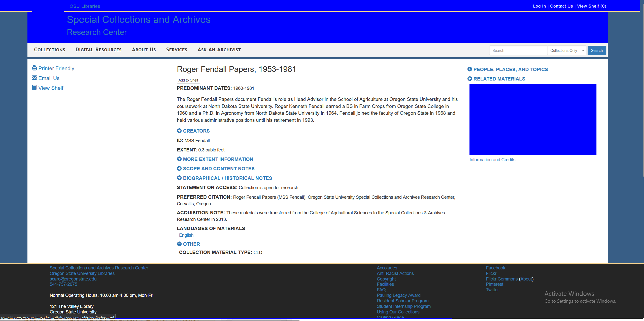
Task: Click the Email Us envelope icon
Action: tap(34, 78)
